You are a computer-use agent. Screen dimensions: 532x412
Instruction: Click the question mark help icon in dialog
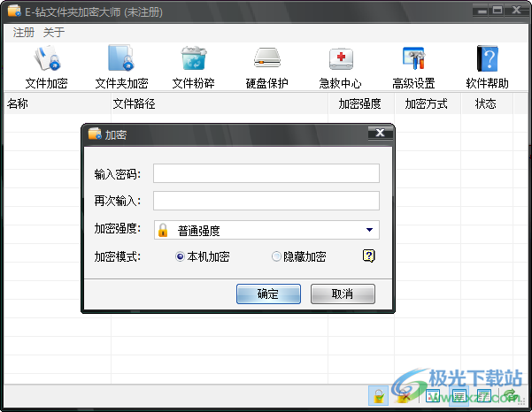[x=369, y=256]
